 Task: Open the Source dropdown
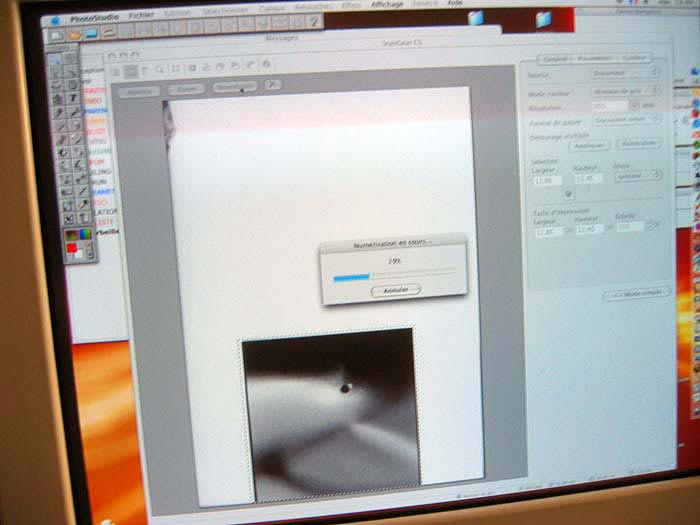pyautogui.click(x=625, y=72)
